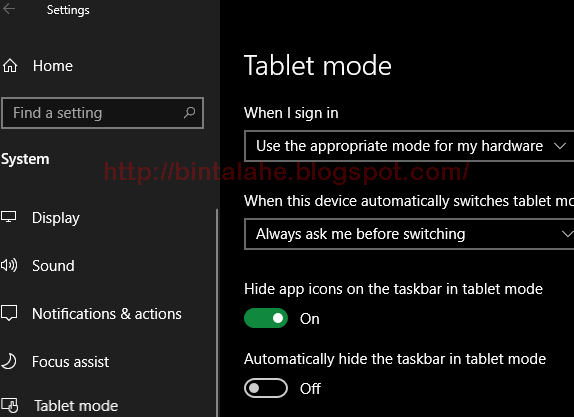Click the search magnifier icon
The width and height of the screenshot is (574, 417).
(x=189, y=112)
